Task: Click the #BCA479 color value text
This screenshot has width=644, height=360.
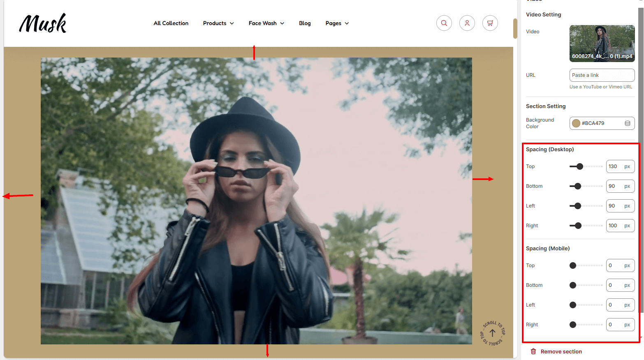Action: coord(593,123)
